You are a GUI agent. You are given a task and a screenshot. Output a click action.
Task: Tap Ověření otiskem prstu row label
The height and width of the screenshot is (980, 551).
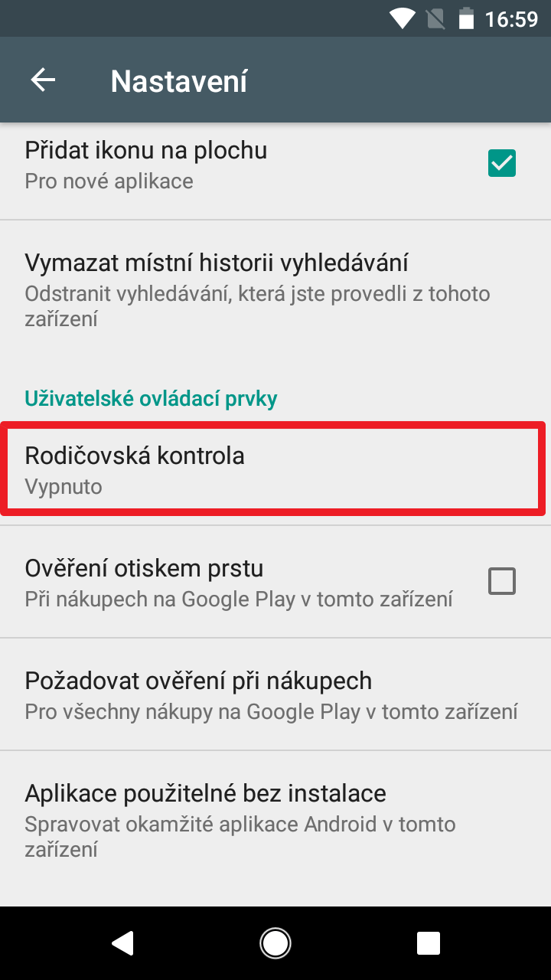click(144, 568)
